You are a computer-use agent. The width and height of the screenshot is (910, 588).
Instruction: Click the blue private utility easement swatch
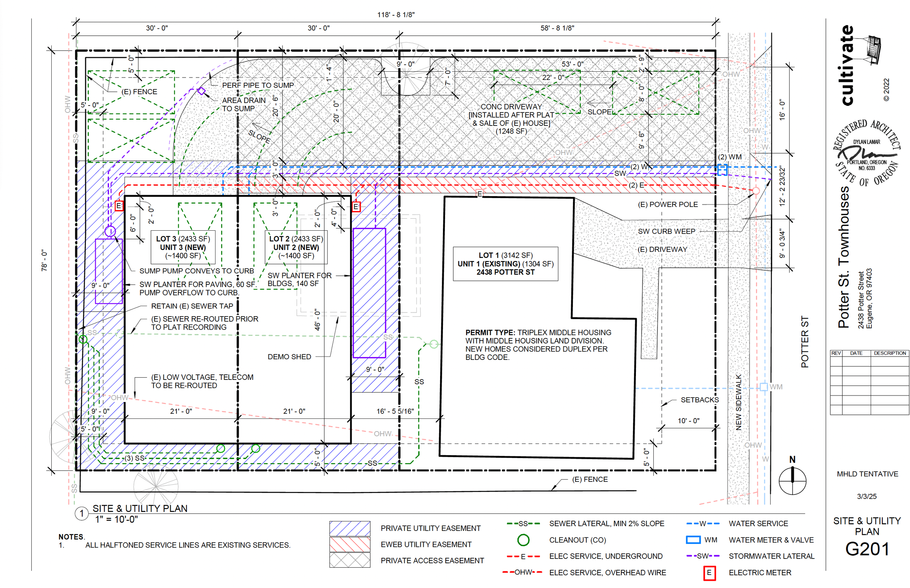[349, 528]
